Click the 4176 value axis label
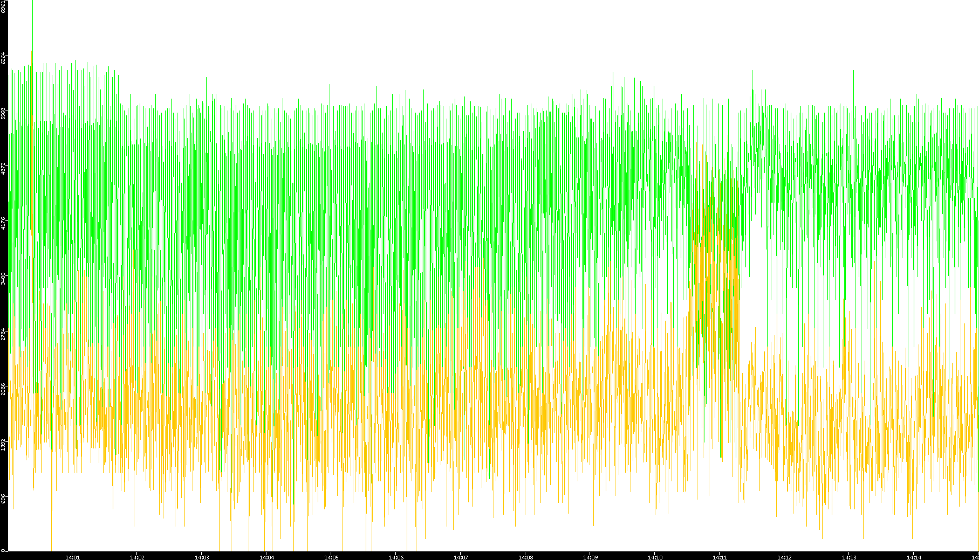 pos(4,223)
